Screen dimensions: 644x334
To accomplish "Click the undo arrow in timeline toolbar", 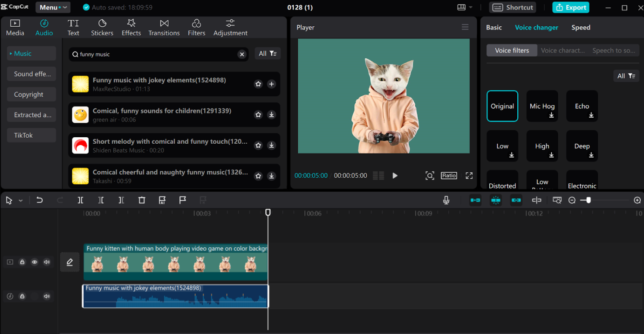I will click(x=40, y=200).
